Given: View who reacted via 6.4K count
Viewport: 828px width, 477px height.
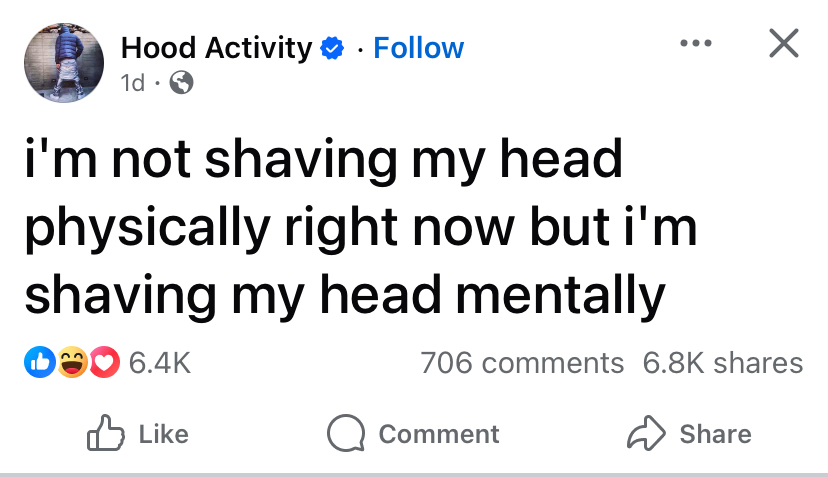Looking at the screenshot, I should (160, 362).
